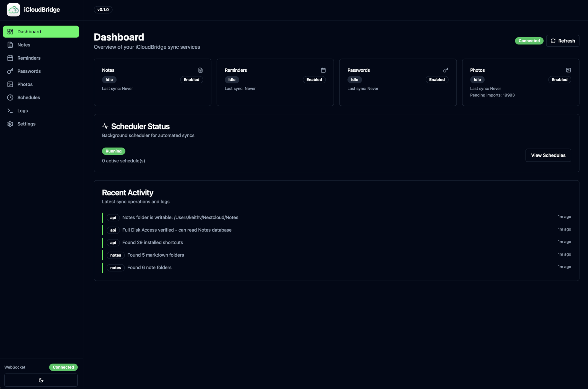This screenshot has width=588, height=389.
Task: Click the Refresh button
Action: coord(563,41)
